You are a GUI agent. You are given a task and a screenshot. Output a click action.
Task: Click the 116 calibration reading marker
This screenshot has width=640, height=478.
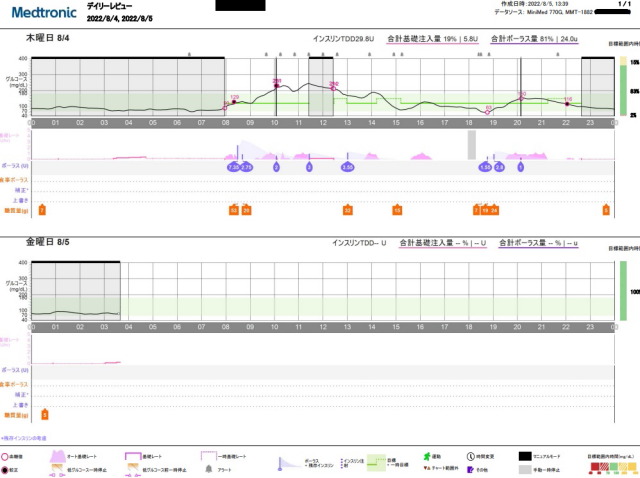click(567, 104)
